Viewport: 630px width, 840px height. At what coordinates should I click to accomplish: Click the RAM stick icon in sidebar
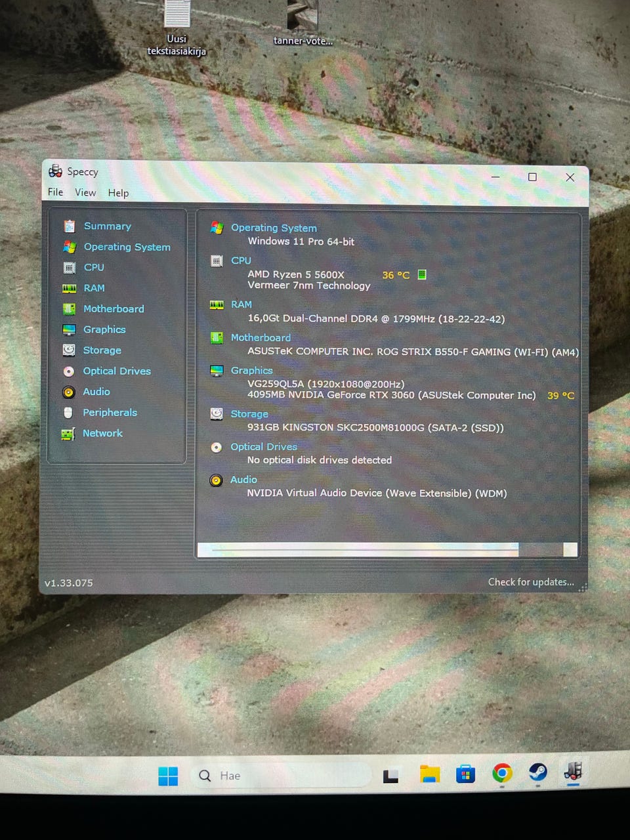coord(69,288)
